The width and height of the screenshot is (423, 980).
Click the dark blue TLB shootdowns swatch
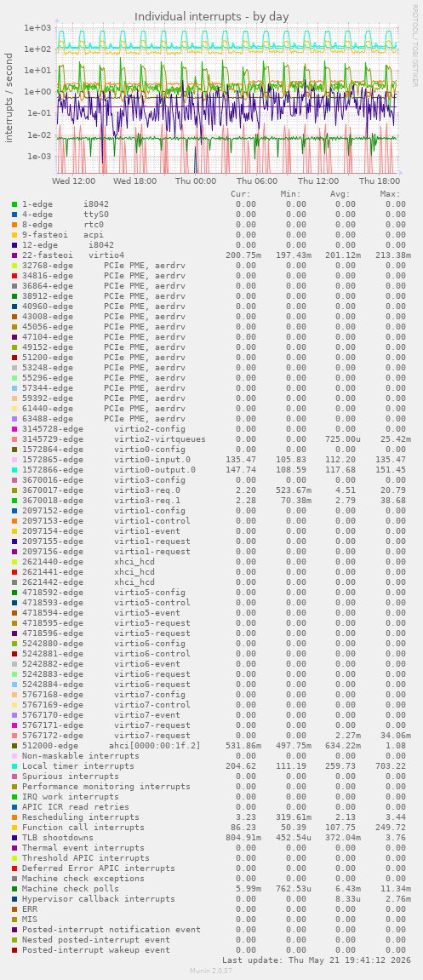point(14,838)
